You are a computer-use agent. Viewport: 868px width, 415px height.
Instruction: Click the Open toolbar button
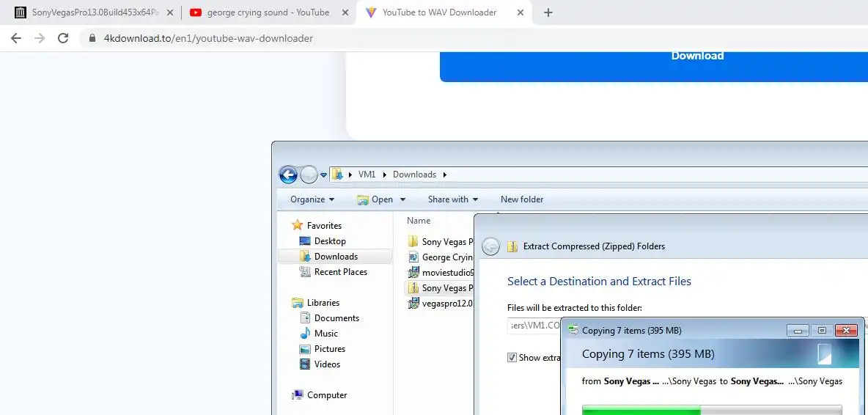coord(375,199)
